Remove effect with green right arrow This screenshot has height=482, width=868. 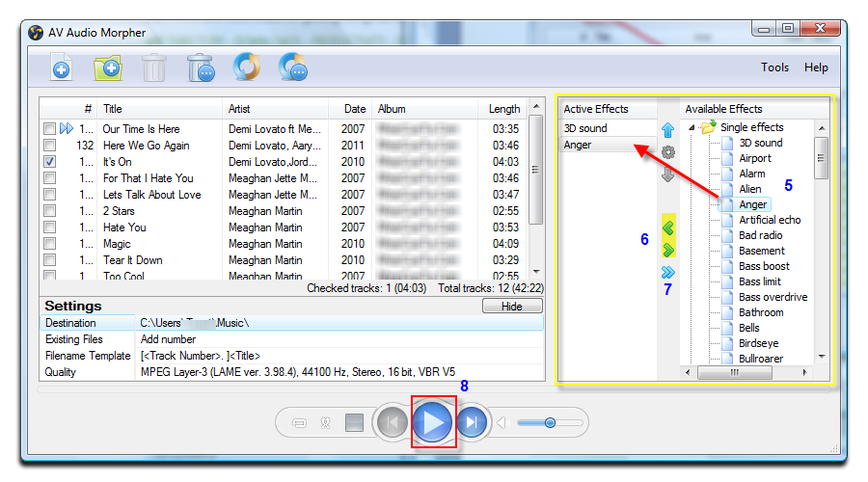coord(668,250)
